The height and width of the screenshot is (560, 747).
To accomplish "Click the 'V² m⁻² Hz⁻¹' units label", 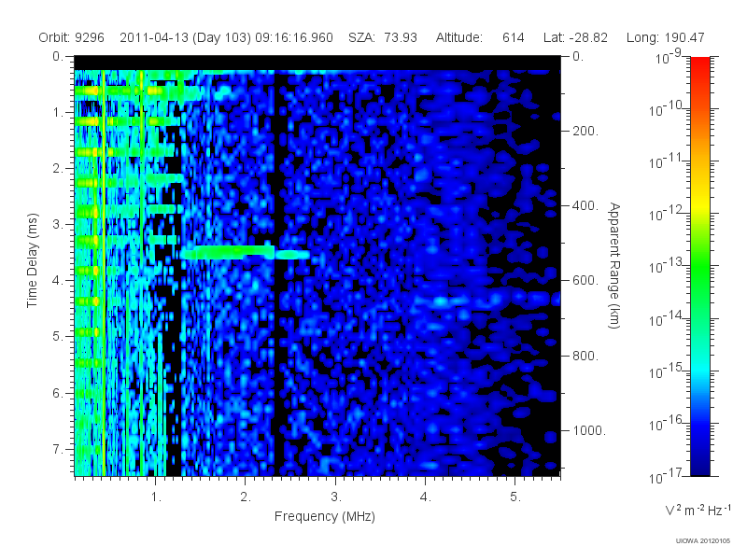I will (698, 510).
